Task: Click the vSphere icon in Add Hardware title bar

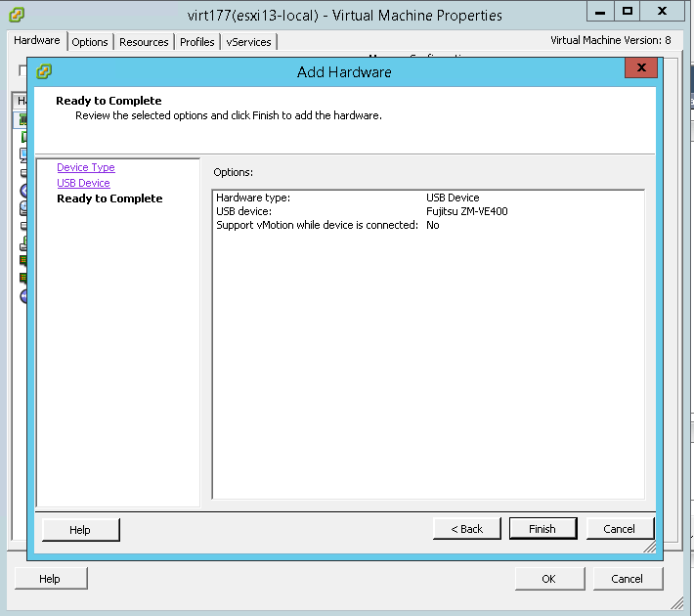Action: click(44, 70)
